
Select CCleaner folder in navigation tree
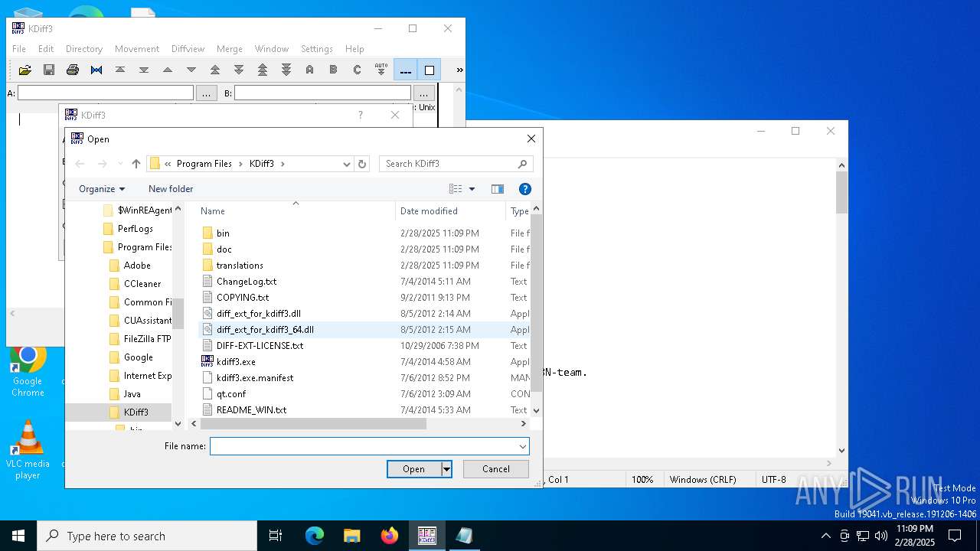click(x=142, y=284)
